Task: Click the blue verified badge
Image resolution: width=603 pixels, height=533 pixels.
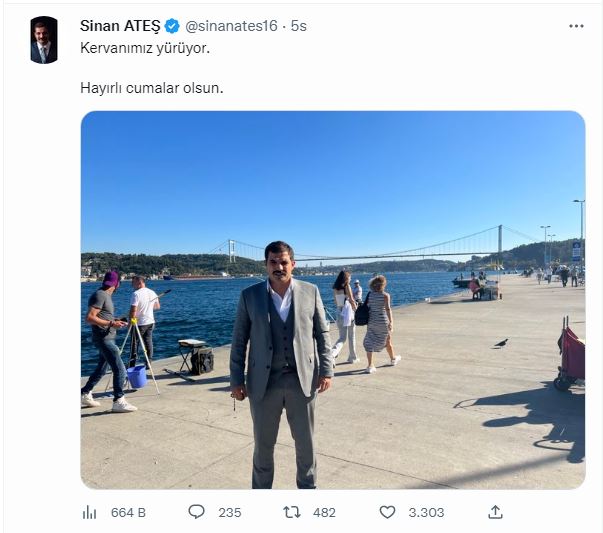Action: click(x=172, y=27)
